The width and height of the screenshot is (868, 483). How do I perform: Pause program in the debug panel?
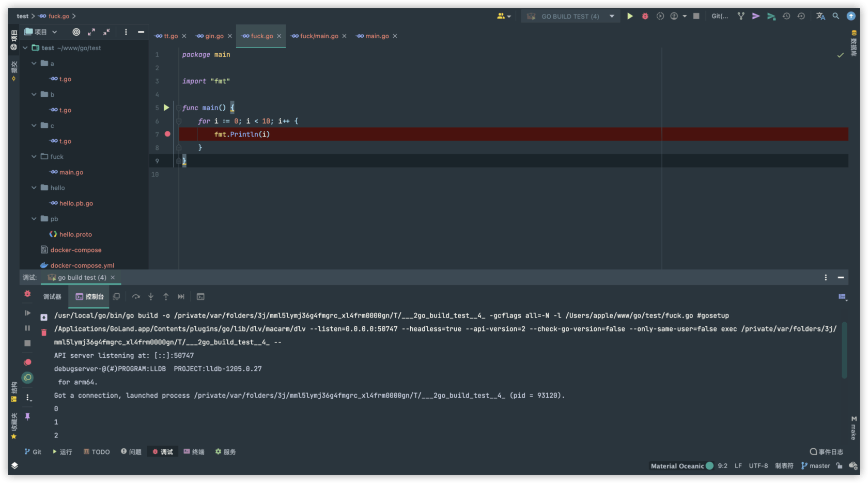click(27, 328)
